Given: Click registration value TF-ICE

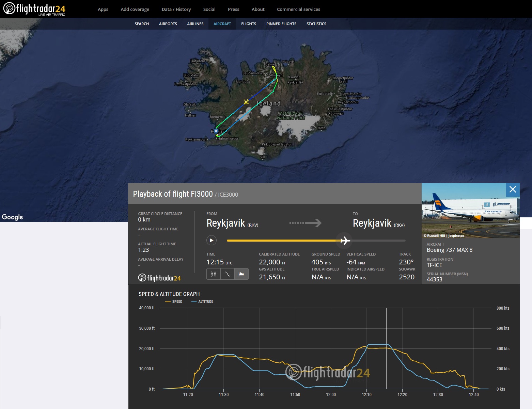Looking at the screenshot, I should pyautogui.click(x=435, y=265).
